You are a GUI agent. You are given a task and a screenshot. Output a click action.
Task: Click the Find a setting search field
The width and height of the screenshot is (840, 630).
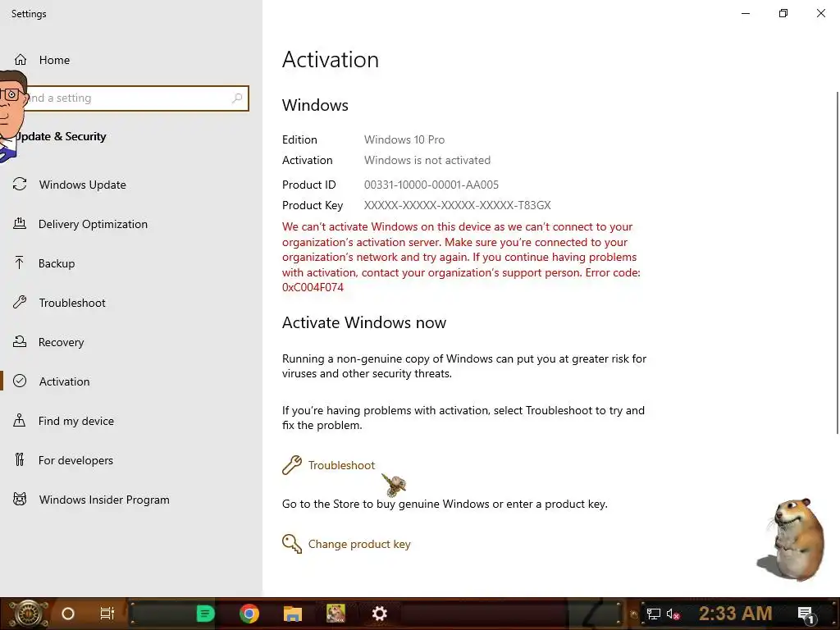pos(129,98)
